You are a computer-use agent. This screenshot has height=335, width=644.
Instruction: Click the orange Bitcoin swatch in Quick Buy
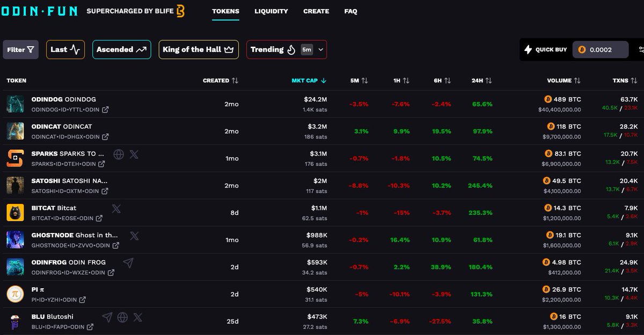pos(581,49)
